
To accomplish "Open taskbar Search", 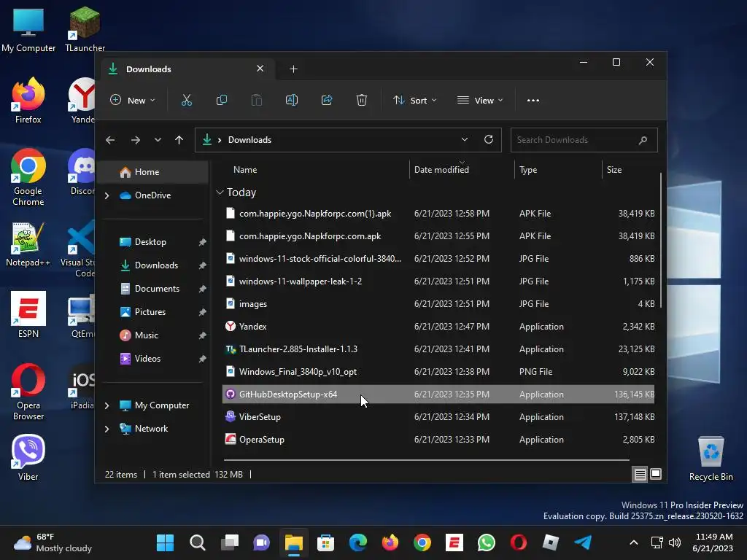I will 197,542.
